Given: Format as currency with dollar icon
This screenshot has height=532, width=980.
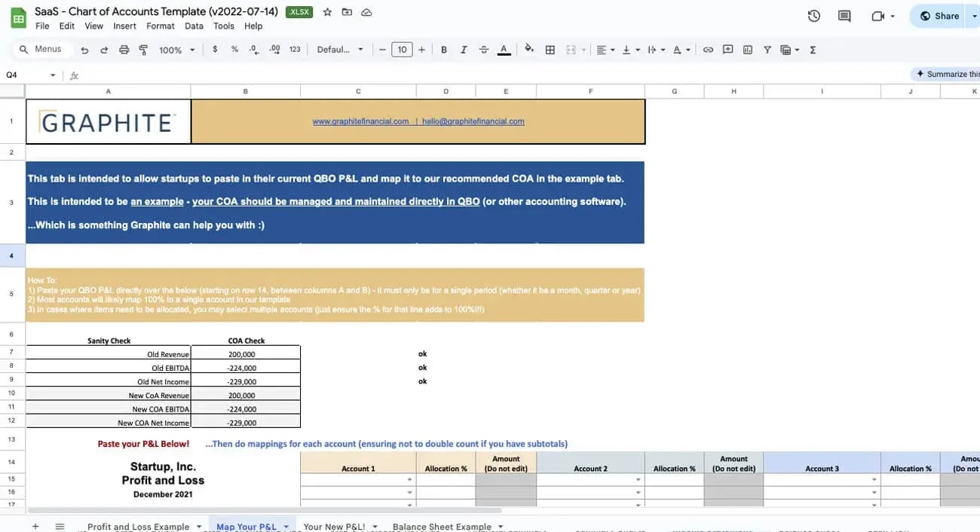Looking at the screenshot, I should point(216,50).
